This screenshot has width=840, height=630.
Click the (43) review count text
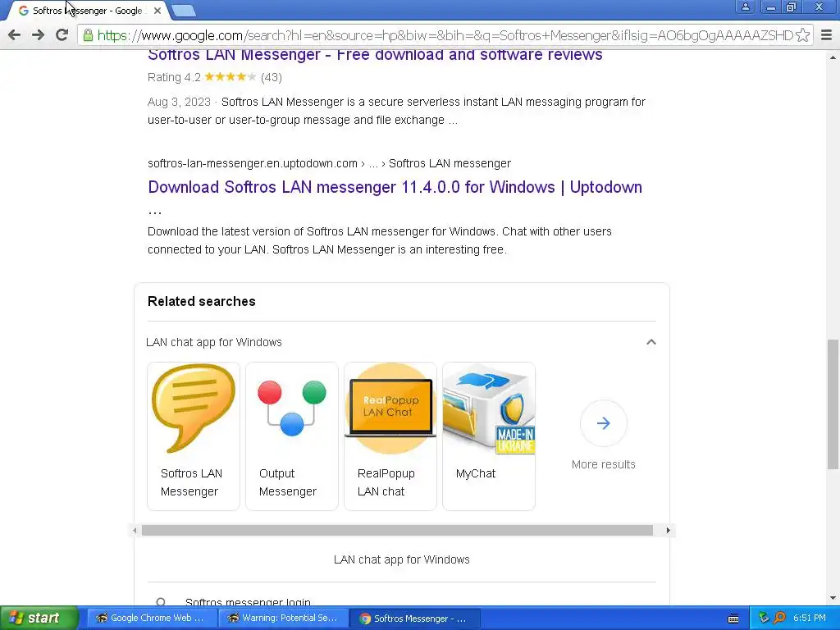(271, 77)
